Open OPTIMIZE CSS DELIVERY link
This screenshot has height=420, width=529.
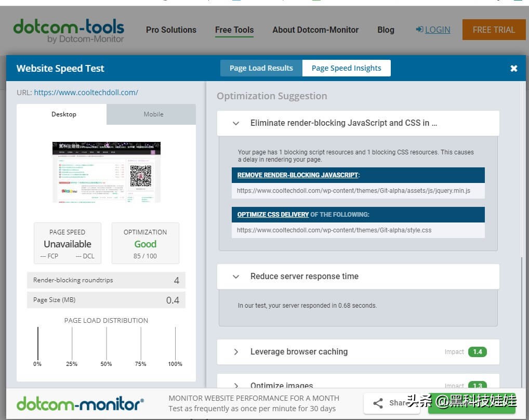tap(273, 215)
